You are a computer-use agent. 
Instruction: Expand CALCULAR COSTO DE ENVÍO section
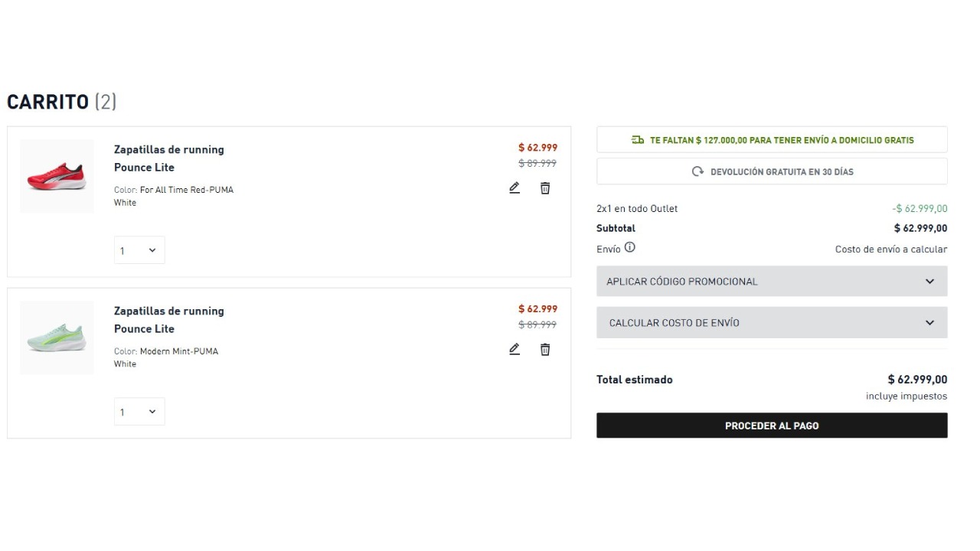point(771,322)
